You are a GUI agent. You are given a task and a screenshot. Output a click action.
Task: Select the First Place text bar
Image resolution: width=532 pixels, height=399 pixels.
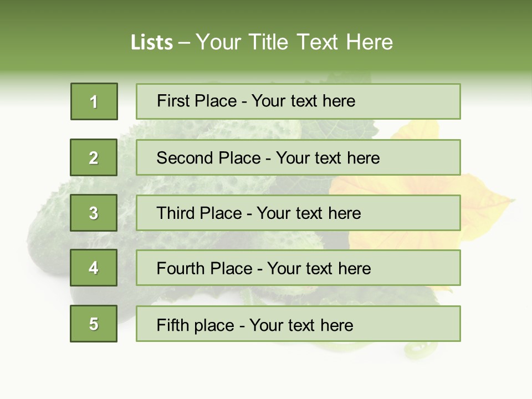point(298,101)
